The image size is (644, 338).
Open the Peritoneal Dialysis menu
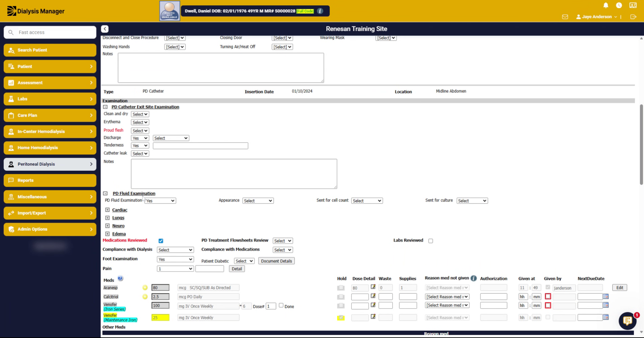tap(50, 164)
